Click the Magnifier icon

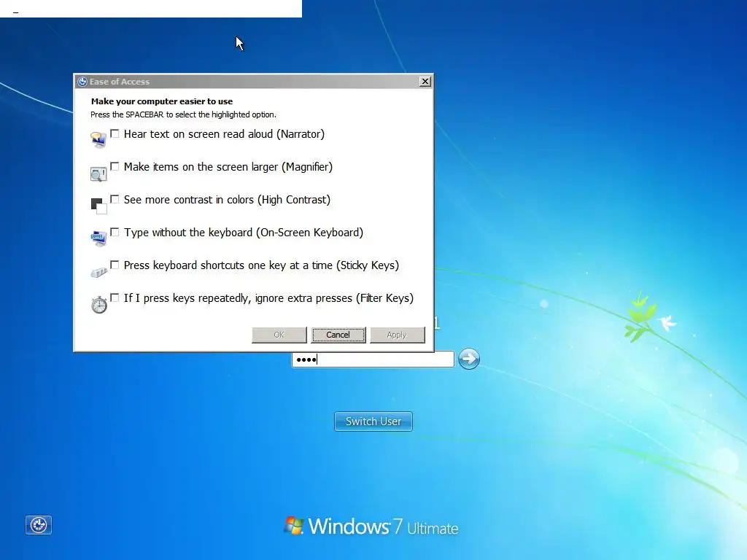(x=98, y=174)
